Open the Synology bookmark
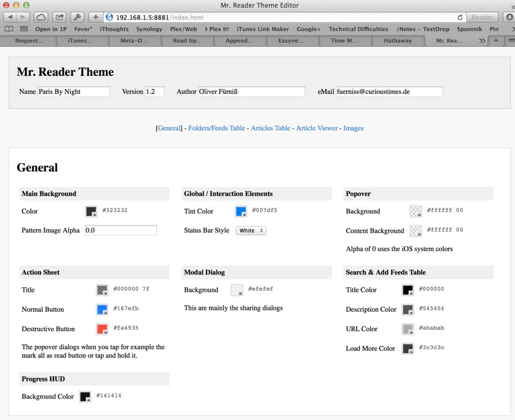The image size is (515, 420). tap(149, 29)
